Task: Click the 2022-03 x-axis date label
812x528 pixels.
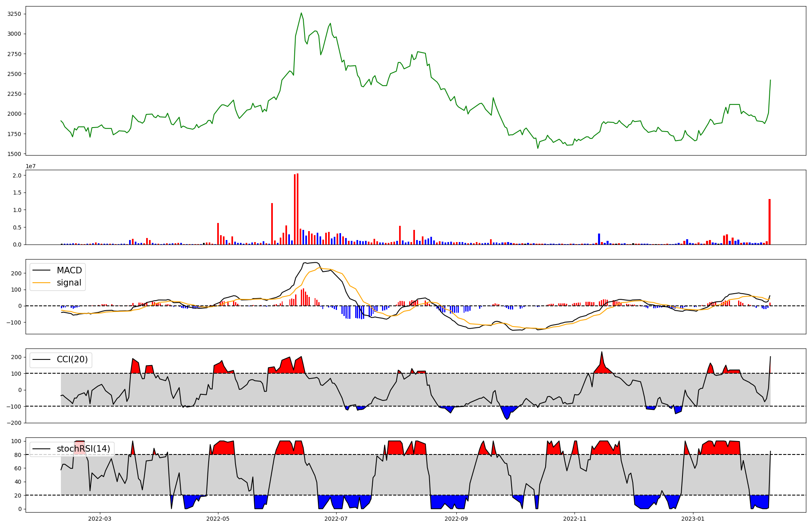Action: 99,519
